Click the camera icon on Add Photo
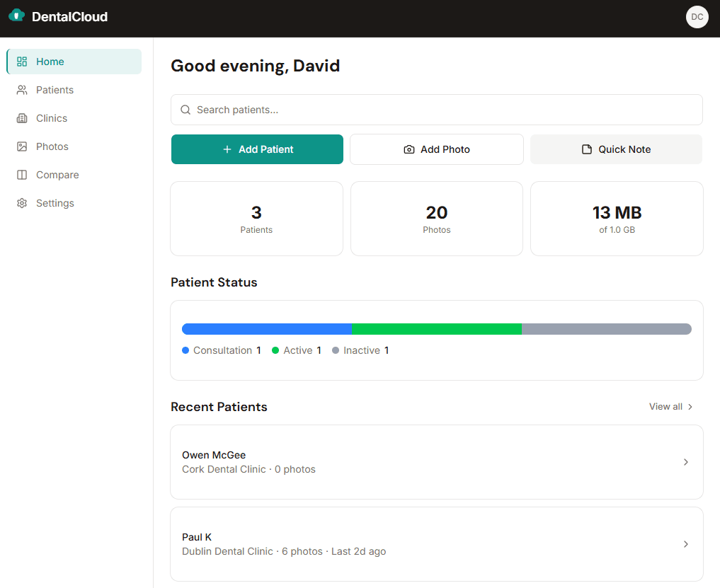The width and height of the screenshot is (720, 588). [x=408, y=149]
